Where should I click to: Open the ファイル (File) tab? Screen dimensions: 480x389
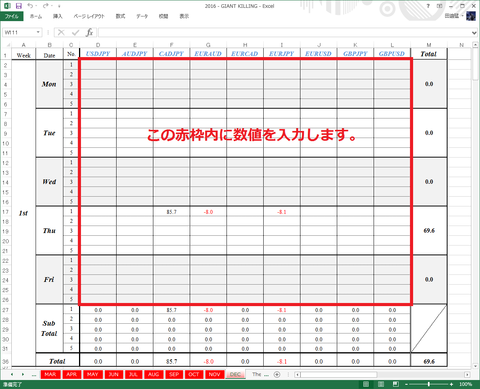pos(12,16)
